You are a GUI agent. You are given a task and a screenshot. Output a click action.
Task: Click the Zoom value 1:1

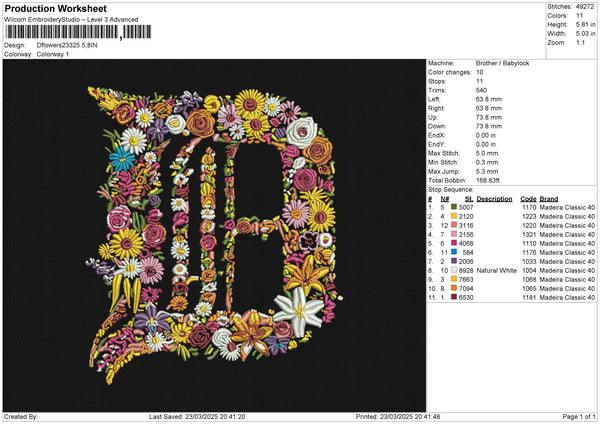coord(580,42)
